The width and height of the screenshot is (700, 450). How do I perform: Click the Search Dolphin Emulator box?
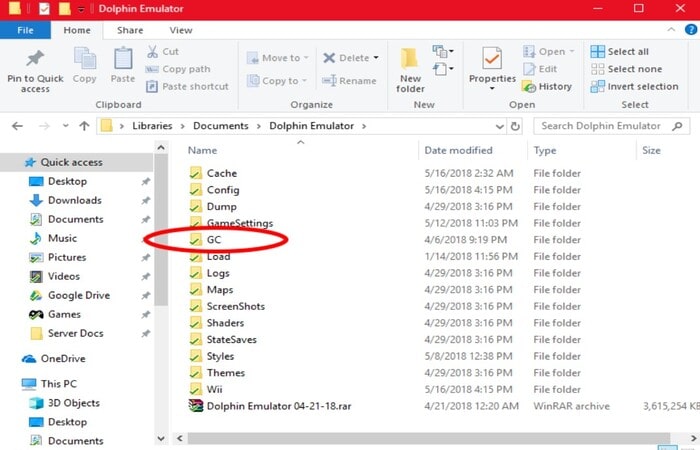click(x=611, y=126)
